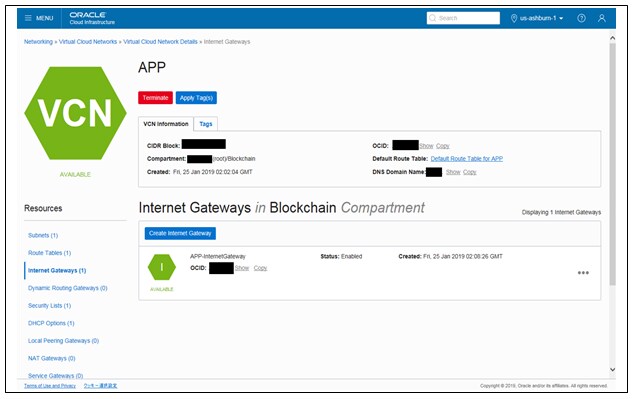Click the APP-InternetGateway name text
The height and width of the screenshot is (399, 635).
point(218,256)
